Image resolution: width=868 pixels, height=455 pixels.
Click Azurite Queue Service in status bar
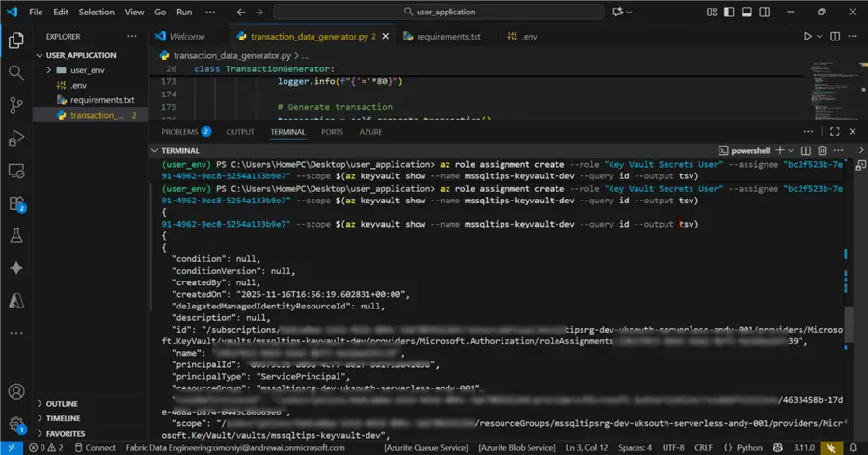pos(426,448)
